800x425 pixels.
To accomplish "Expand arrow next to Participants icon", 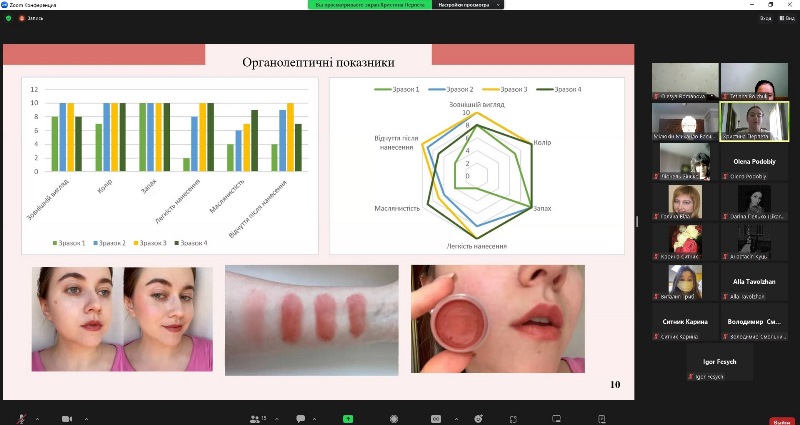I will coord(276,419).
